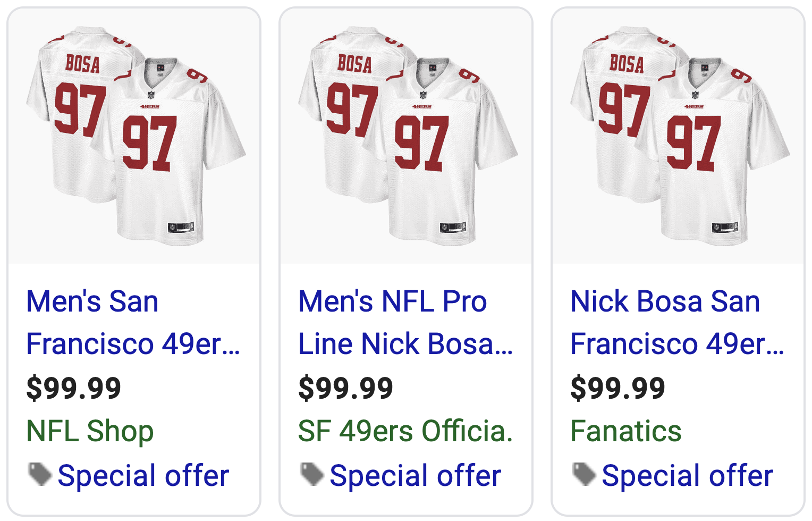Open the NFL Shop jersey product image
The image size is (812, 521).
pyautogui.click(x=134, y=136)
